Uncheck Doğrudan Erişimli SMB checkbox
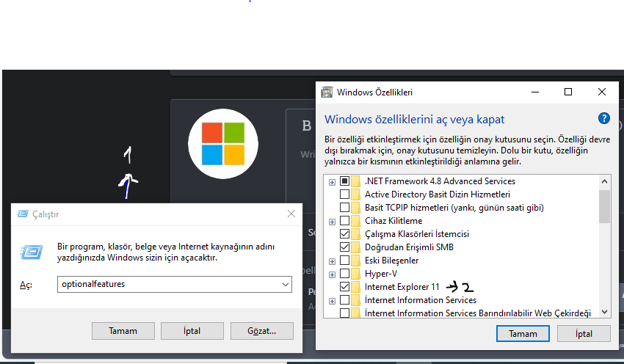624x364 pixels. (x=344, y=247)
